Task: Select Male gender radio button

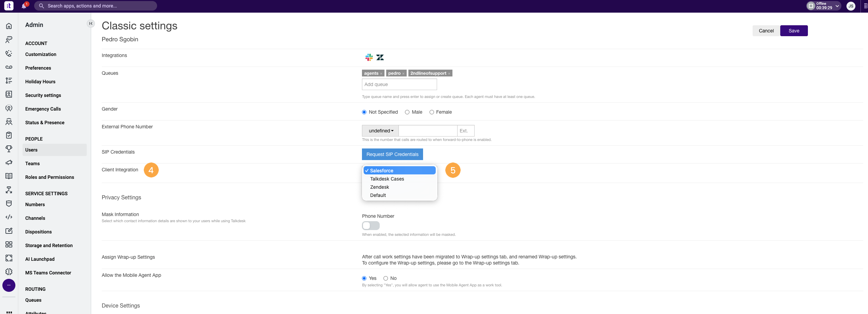Action: tap(407, 112)
